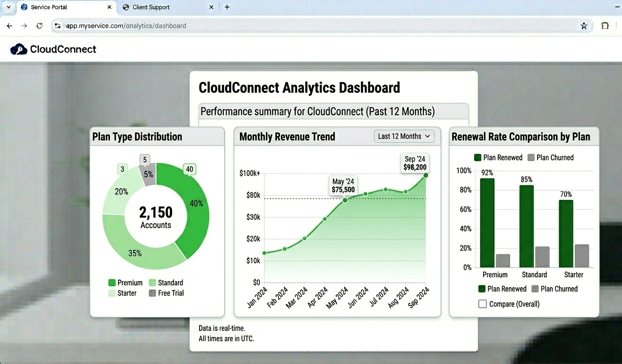Open the tab search chevron at top left
622x364 pixels.
click(x=9, y=7)
